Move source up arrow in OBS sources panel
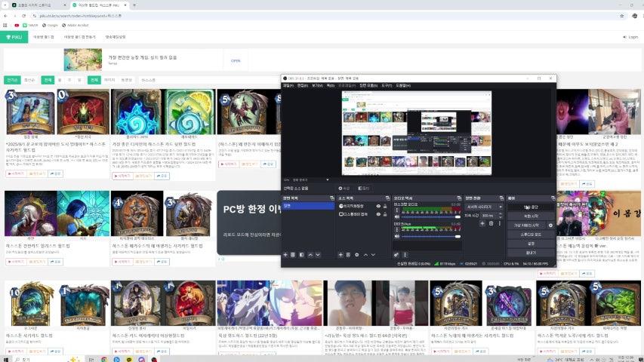This screenshot has height=362, width=644. click(365, 255)
